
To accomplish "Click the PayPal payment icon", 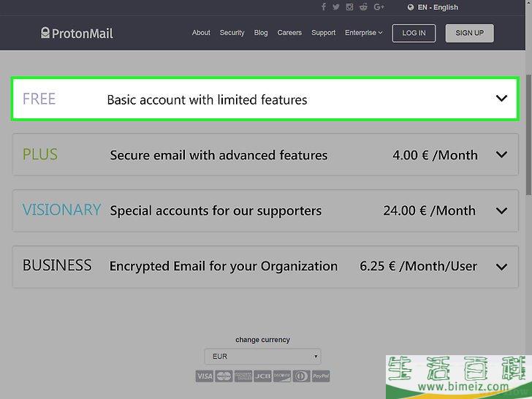I will click(321, 376).
